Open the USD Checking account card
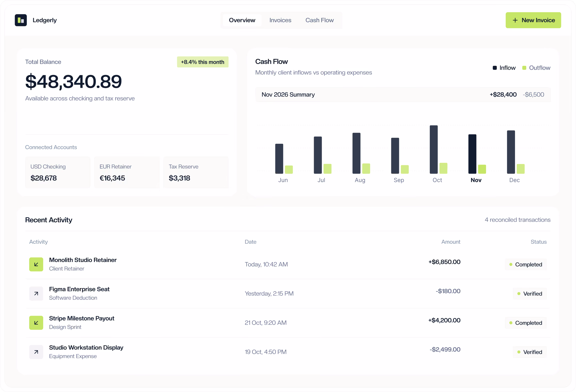The height and width of the screenshot is (392, 576). [58, 172]
